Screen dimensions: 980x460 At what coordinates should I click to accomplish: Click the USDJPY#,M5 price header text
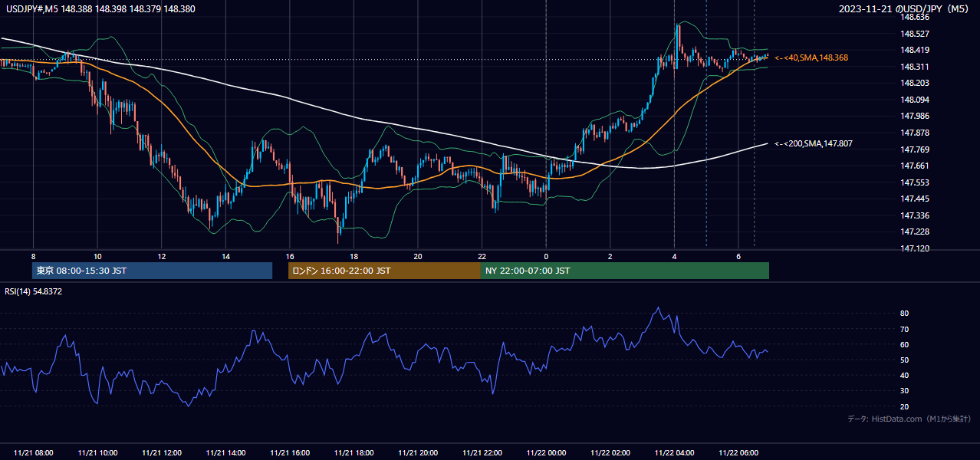click(100, 9)
